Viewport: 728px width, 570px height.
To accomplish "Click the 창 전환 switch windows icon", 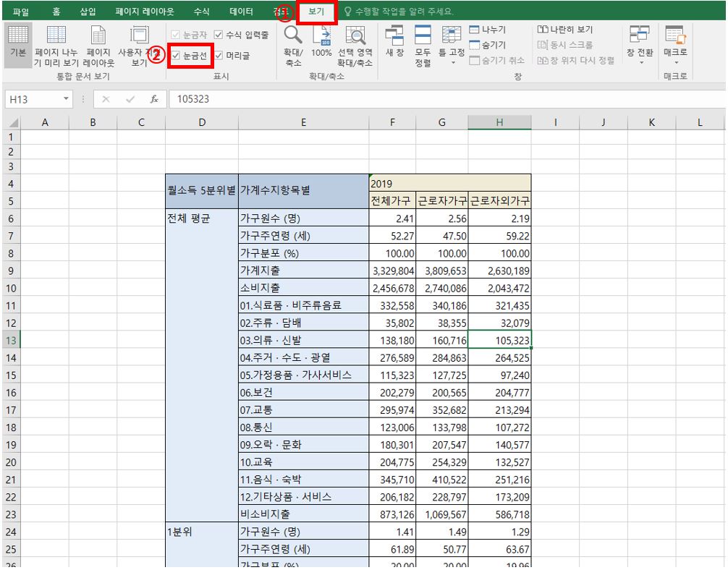I will (x=639, y=35).
